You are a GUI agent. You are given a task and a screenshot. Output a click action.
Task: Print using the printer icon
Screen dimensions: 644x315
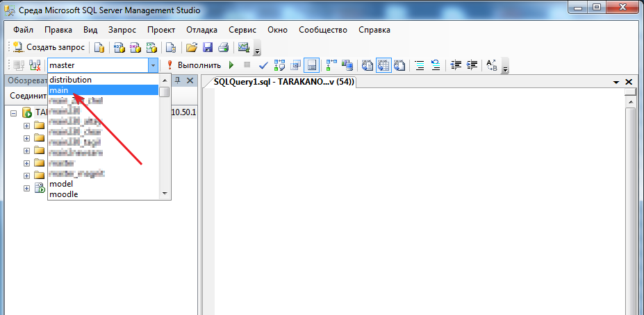[x=224, y=48]
